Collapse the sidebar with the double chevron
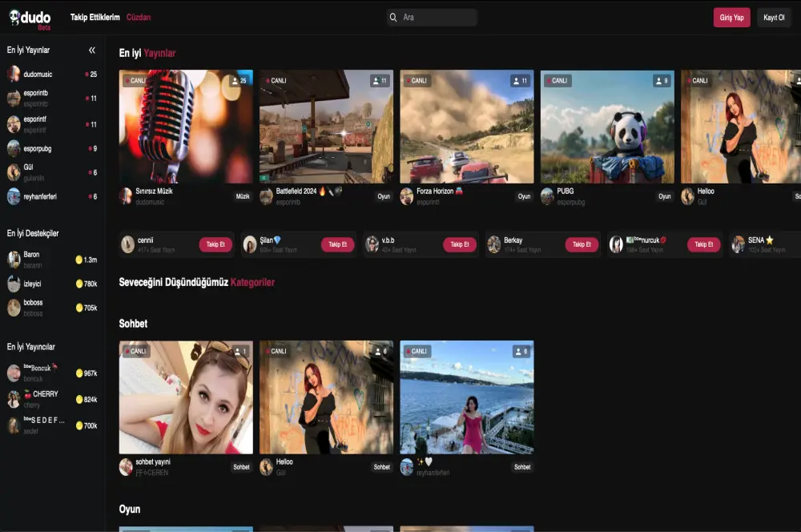801x532 pixels. tap(92, 50)
